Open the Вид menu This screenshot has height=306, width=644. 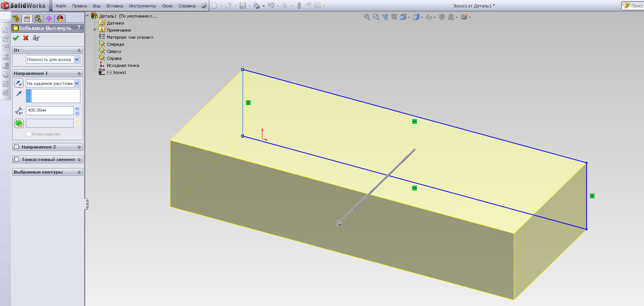tap(96, 6)
